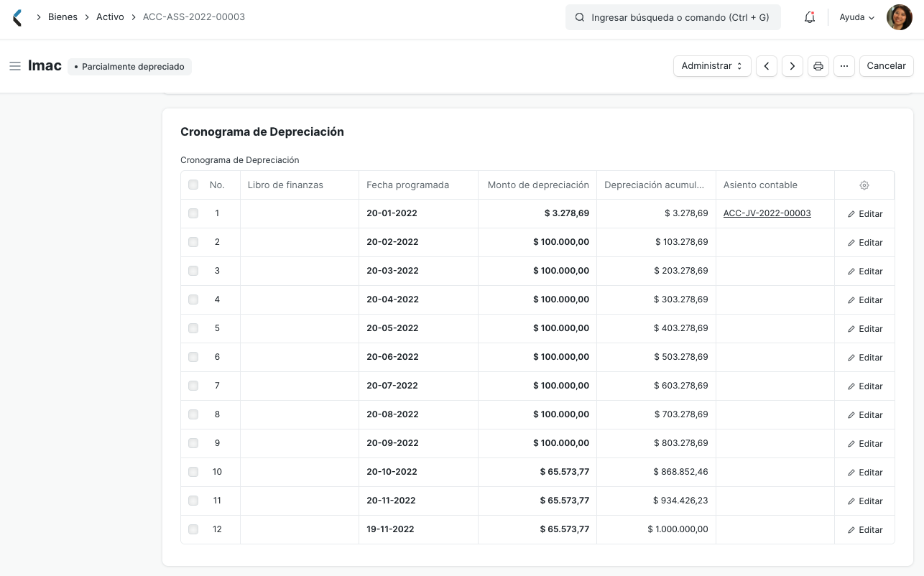Edit row 9 dated 20-09-2022
Image resolution: width=924 pixels, height=576 pixels.
[x=865, y=444]
